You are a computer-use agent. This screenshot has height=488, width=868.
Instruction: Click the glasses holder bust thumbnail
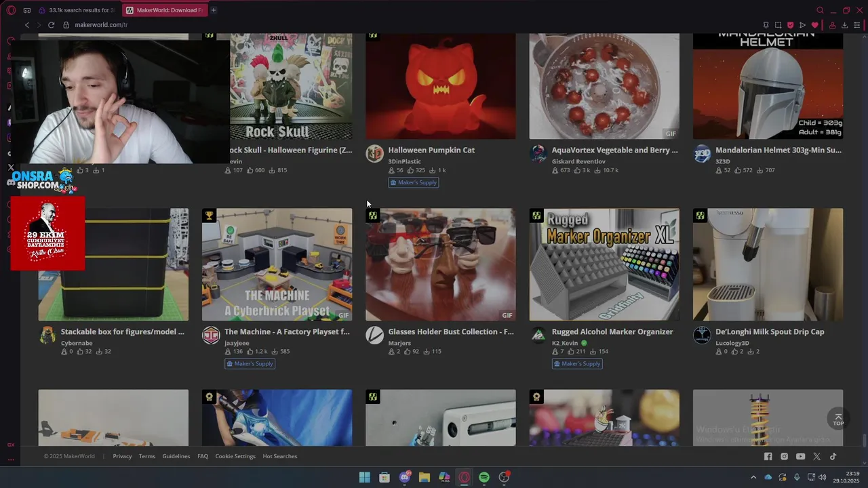coord(441,264)
